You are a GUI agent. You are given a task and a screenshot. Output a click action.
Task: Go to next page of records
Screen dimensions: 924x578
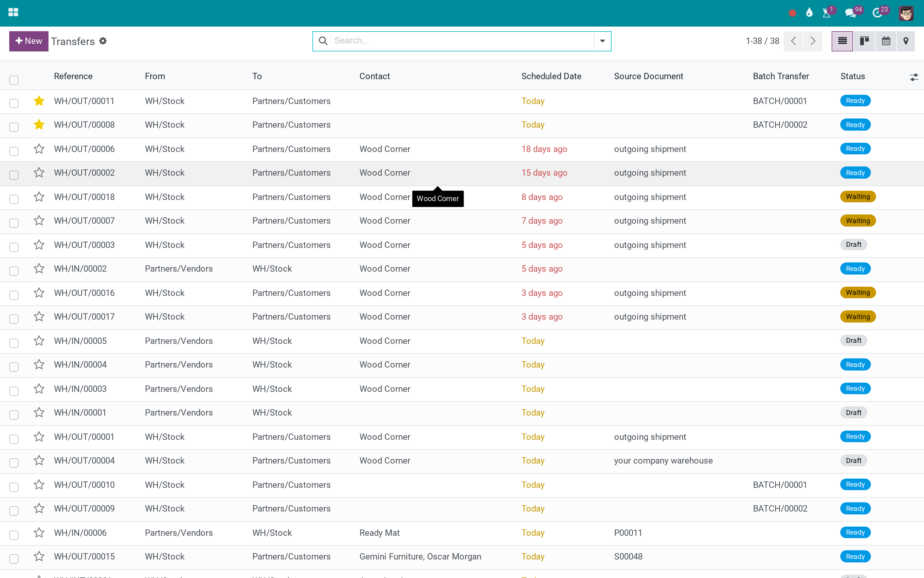(x=813, y=41)
